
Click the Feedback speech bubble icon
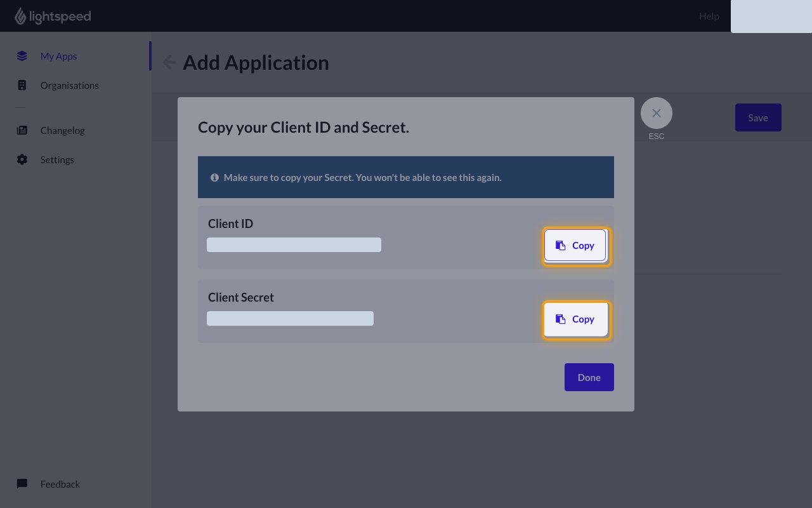[x=22, y=484]
